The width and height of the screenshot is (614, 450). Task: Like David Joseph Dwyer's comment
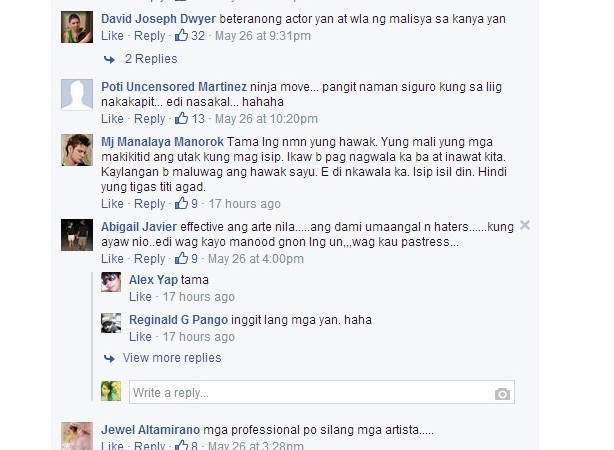tap(112, 36)
